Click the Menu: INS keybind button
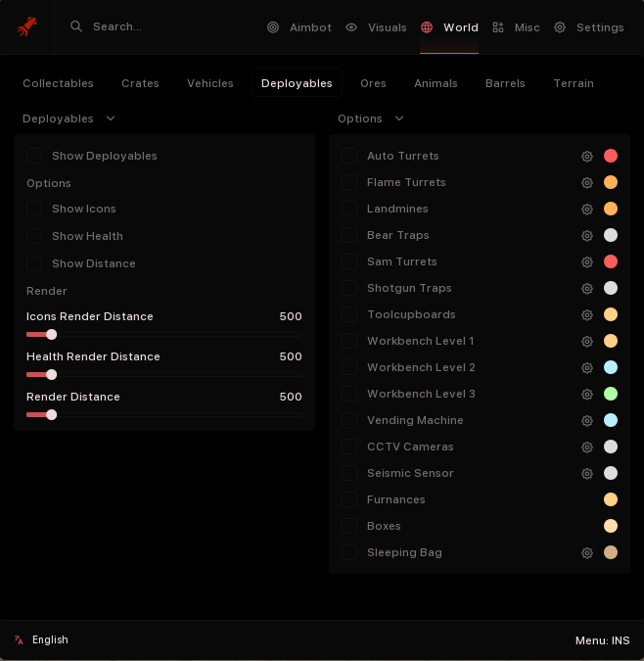 602,640
